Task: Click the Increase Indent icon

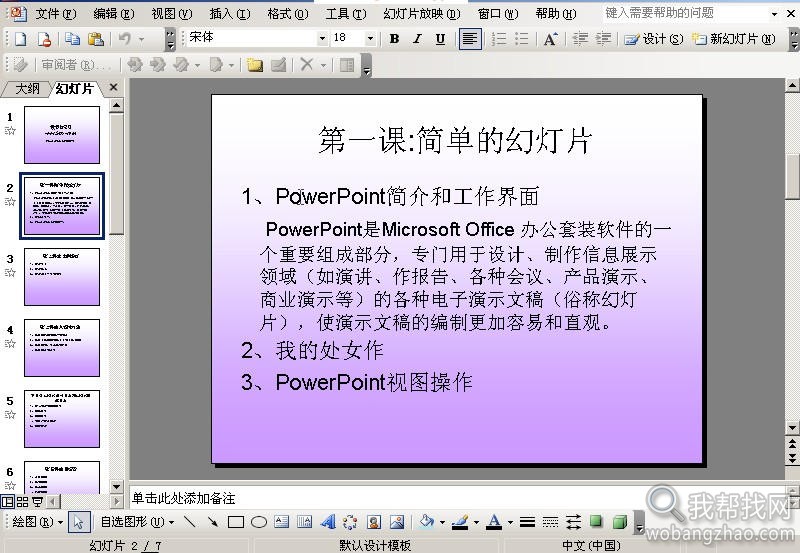Action: [603, 39]
